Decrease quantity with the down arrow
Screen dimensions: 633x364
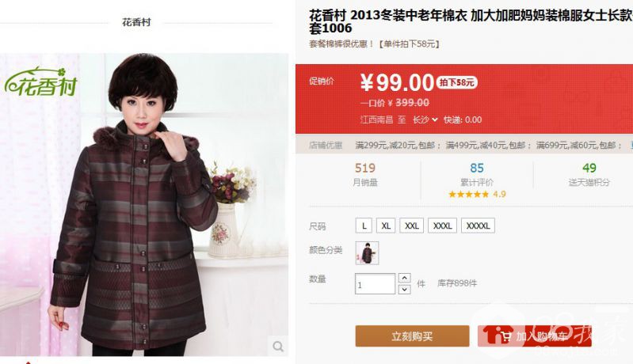(405, 289)
